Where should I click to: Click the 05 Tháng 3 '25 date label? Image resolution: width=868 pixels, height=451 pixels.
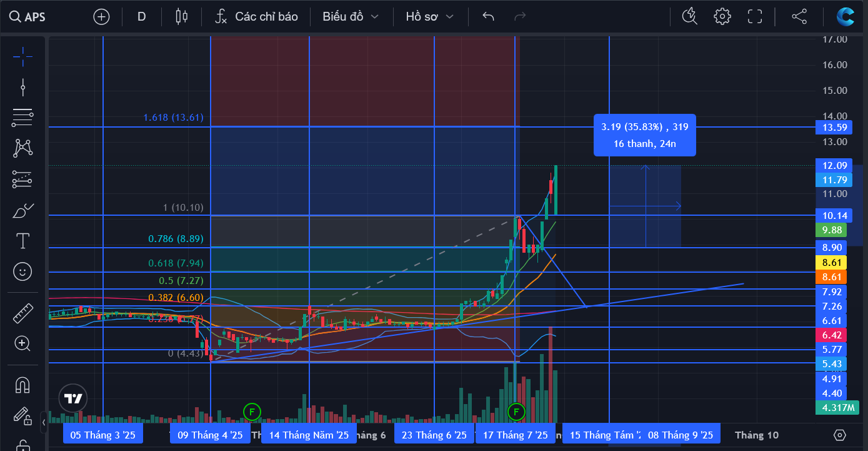pyautogui.click(x=103, y=435)
